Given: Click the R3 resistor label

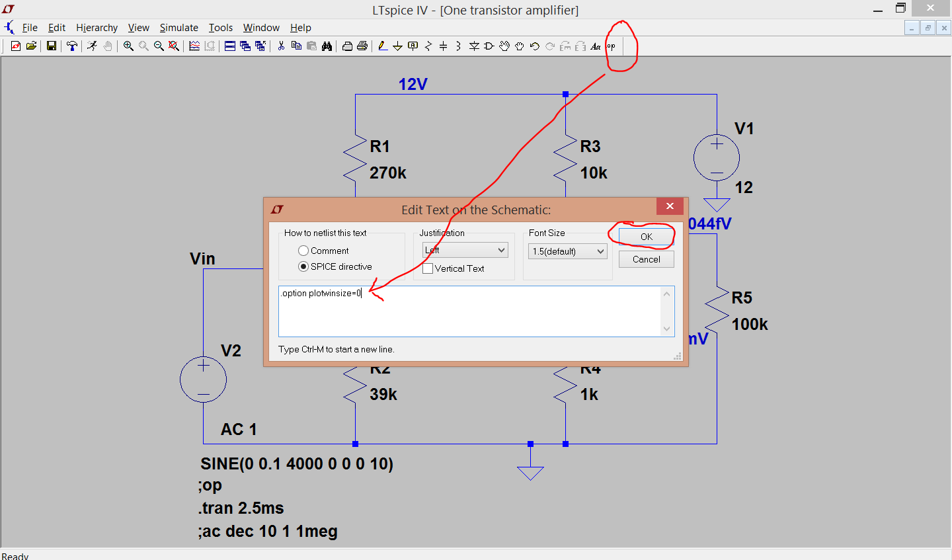Looking at the screenshot, I should tap(590, 146).
